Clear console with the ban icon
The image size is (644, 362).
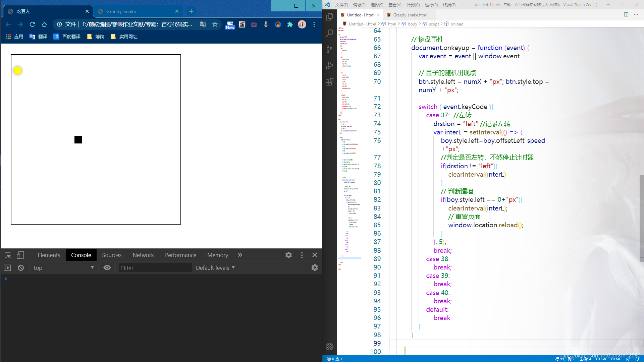coord(21,268)
